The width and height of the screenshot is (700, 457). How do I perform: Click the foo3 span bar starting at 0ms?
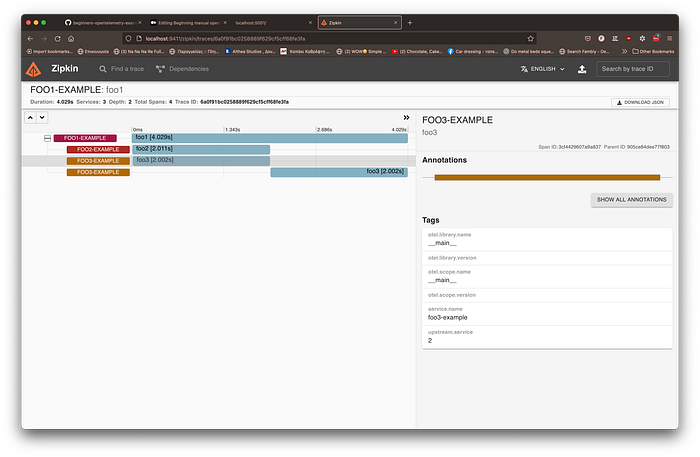(201, 161)
